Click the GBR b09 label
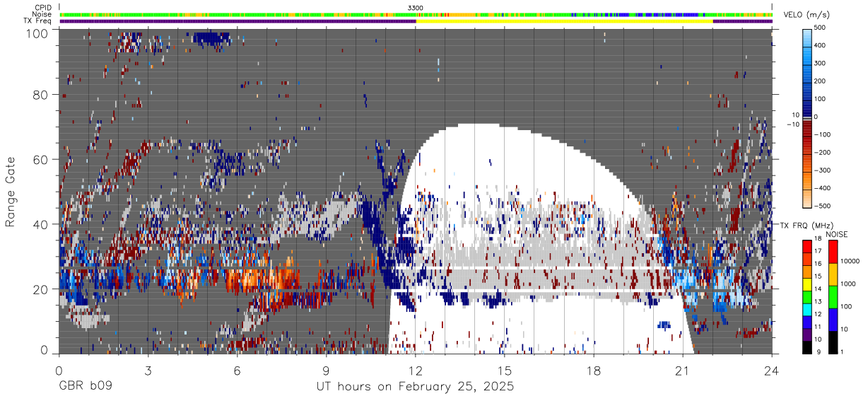Screen dimensions: 868x401 tap(85, 388)
